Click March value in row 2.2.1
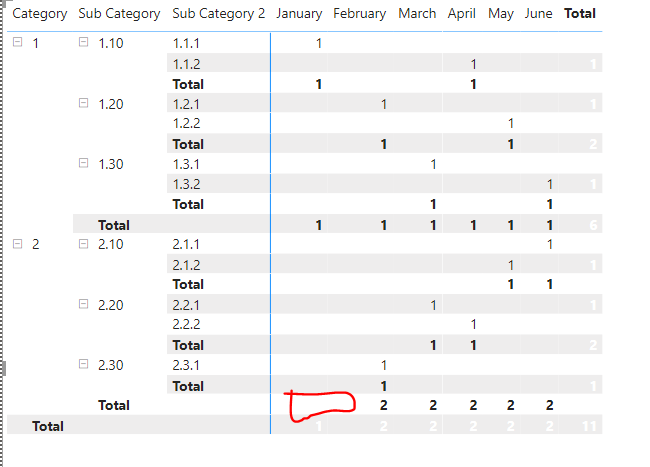650x467 pixels. [x=433, y=305]
